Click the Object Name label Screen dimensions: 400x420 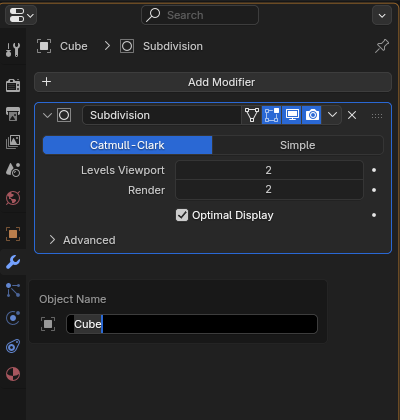point(73,299)
